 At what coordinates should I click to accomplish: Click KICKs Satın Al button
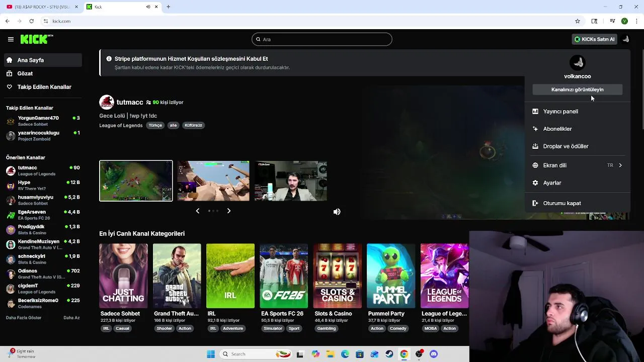pyautogui.click(x=594, y=39)
